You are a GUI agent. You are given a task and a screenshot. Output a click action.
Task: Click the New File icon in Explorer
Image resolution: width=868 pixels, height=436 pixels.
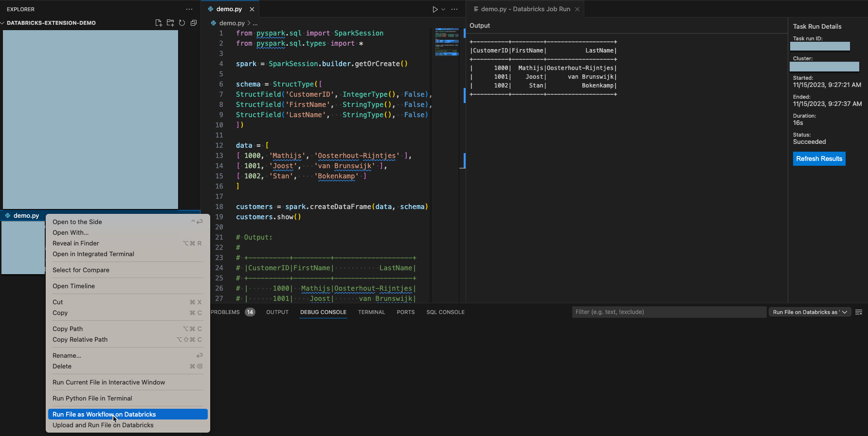click(x=159, y=23)
